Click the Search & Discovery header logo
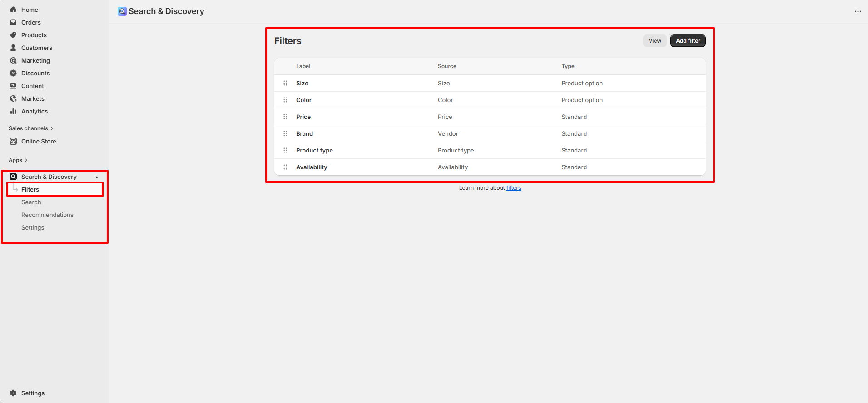Viewport: 868px width, 403px height. click(x=122, y=11)
